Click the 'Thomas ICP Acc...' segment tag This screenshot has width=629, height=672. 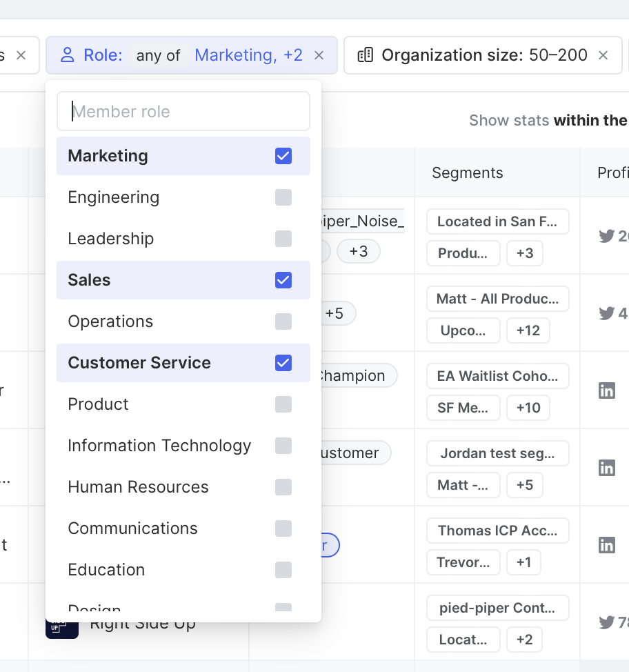[497, 531]
